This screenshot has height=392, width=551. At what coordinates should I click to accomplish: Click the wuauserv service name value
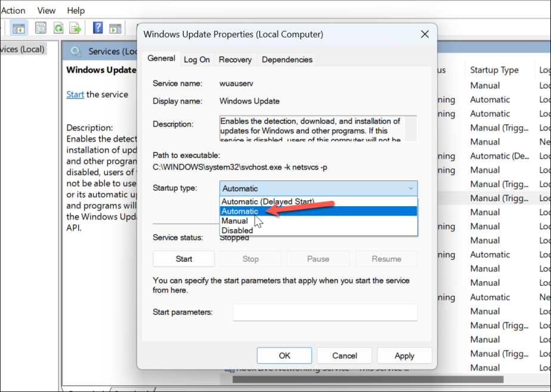click(236, 83)
